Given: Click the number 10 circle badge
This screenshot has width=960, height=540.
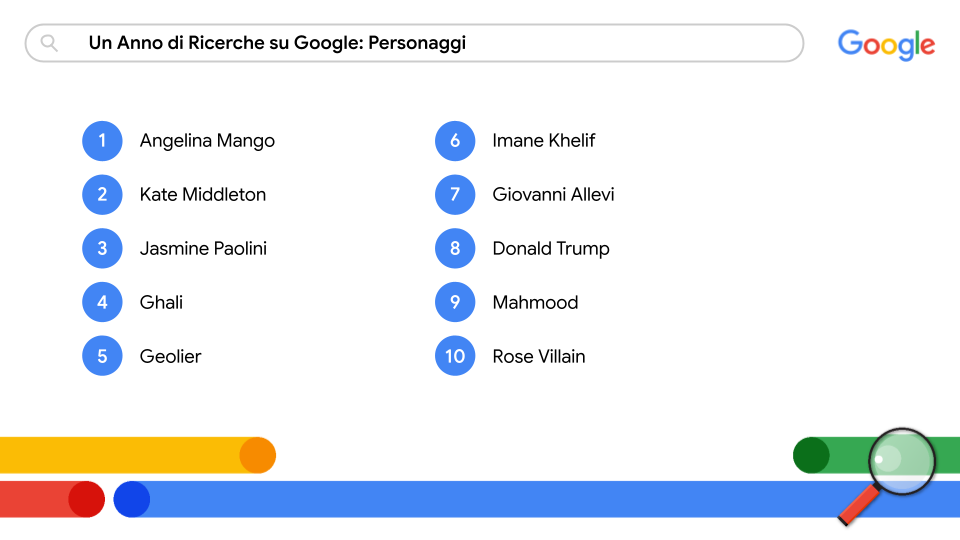Looking at the screenshot, I should pyautogui.click(x=455, y=357).
